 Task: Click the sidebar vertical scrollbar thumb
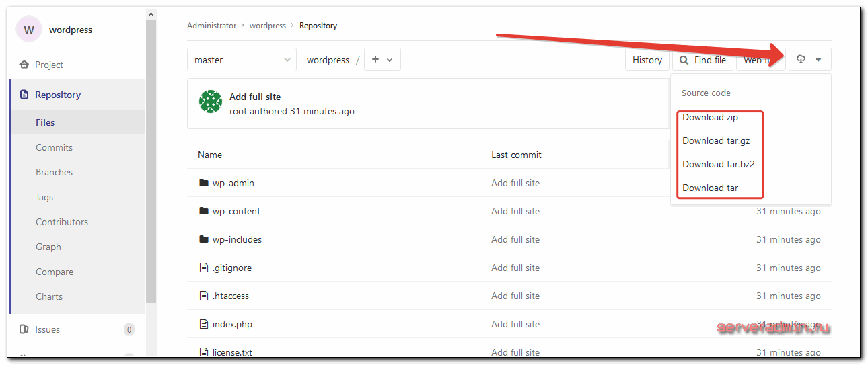click(151, 161)
